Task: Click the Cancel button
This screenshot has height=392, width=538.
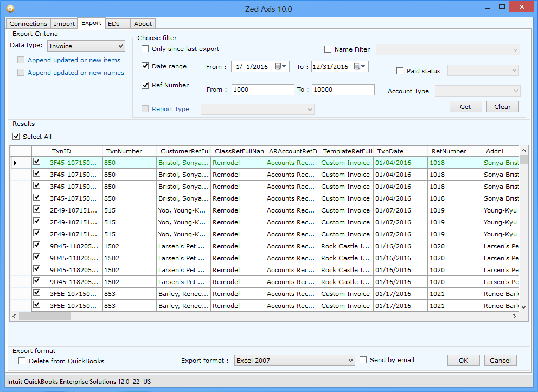Action: click(500, 361)
